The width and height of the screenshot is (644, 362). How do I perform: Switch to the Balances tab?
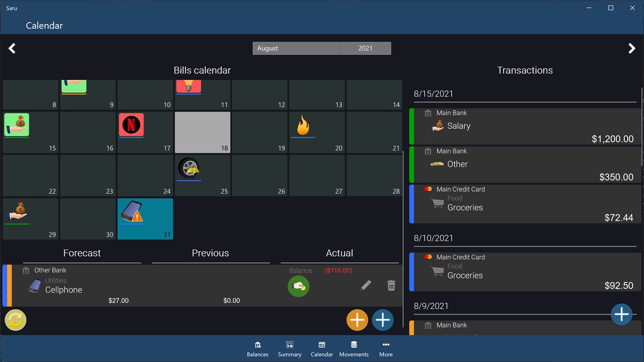(x=257, y=348)
